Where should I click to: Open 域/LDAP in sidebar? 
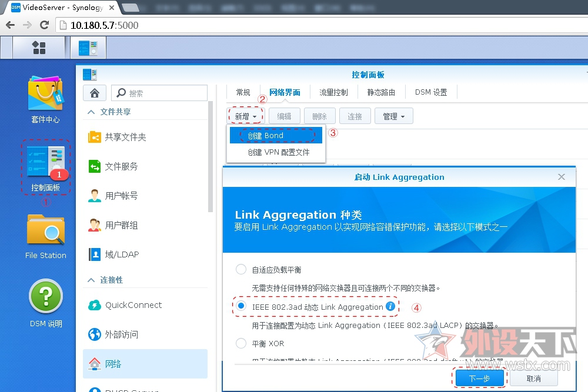(x=145, y=254)
